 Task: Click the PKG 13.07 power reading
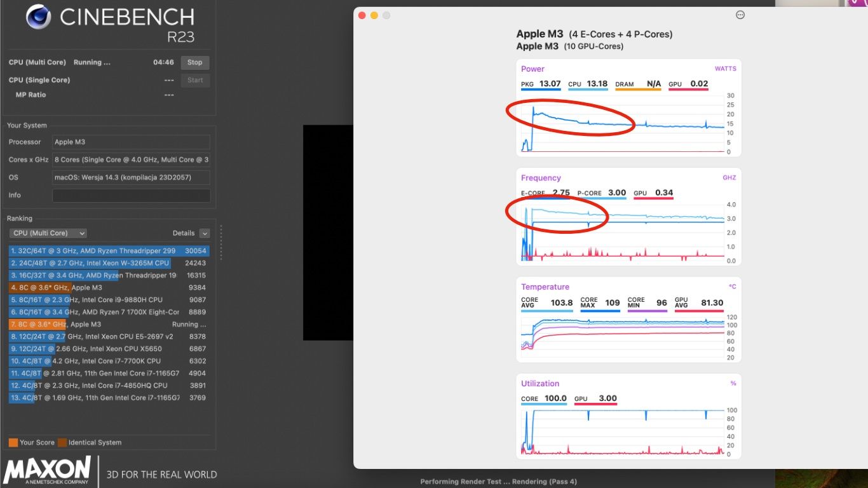point(541,84)
